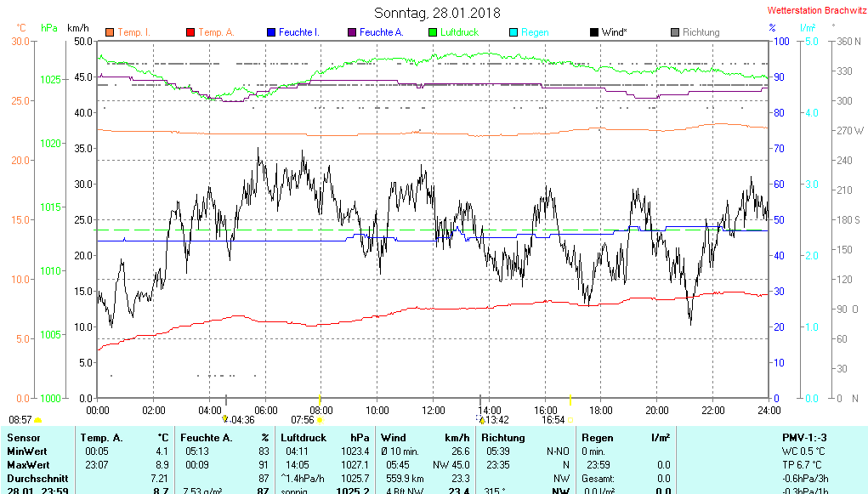Click the 16:54 sunset time marker
Screen dimensions: 868x494
(553, 419)
